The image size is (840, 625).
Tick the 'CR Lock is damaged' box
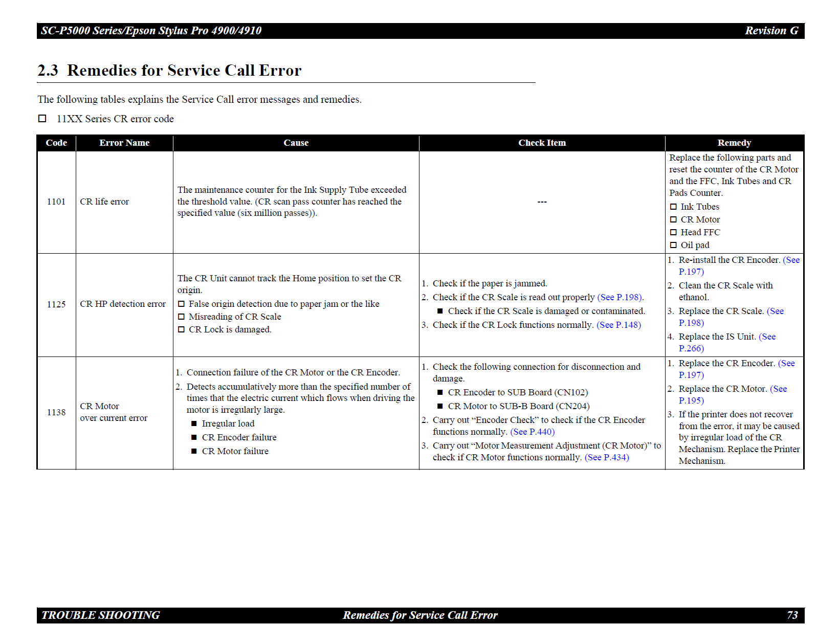pos(181,329)
